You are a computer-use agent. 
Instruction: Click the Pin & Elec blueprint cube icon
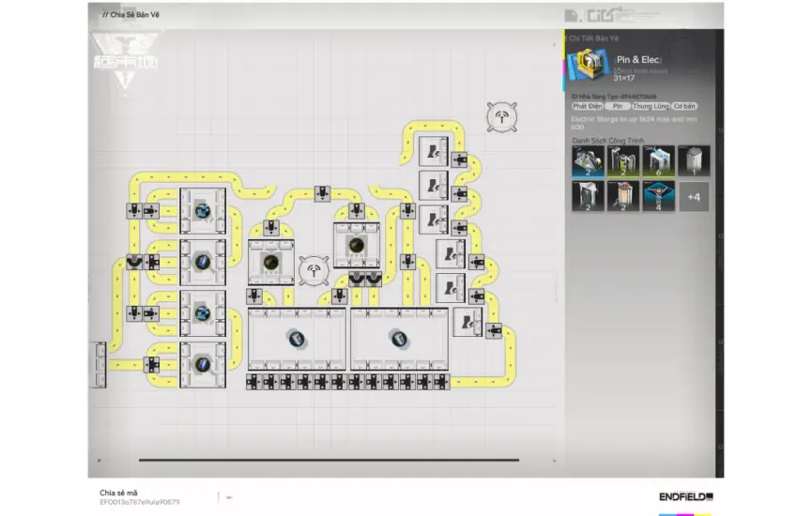(x=588, y=65)
